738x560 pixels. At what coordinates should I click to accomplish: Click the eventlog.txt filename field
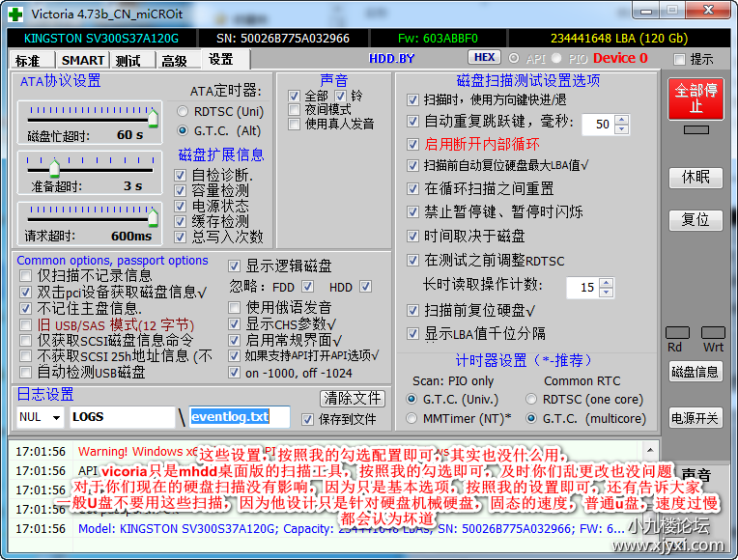(x=240, y=417)
